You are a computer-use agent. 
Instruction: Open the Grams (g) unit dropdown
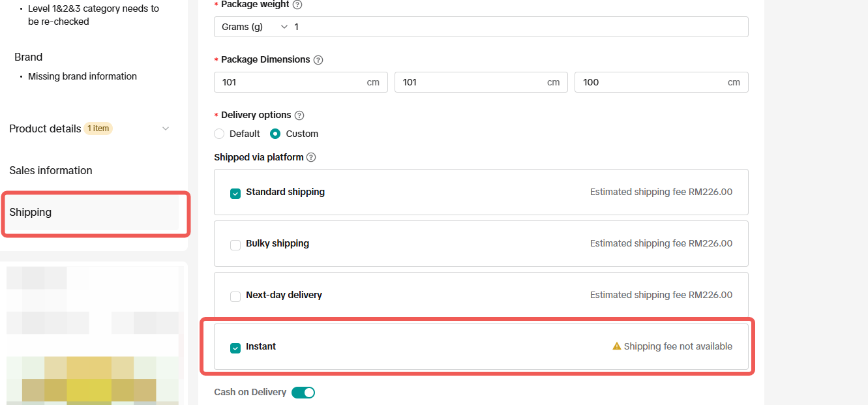254,27
